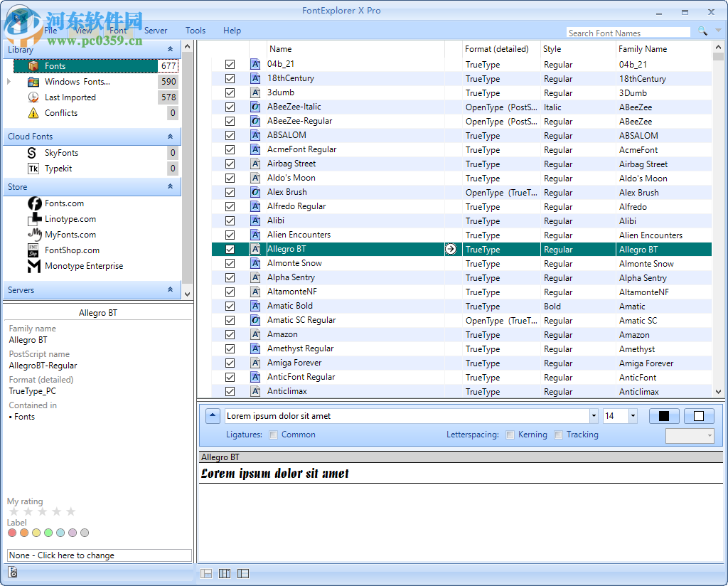The width and height of the screenshot is (728, 586).
Task: Click the third preview layout icon
Action: click(243, 573)
